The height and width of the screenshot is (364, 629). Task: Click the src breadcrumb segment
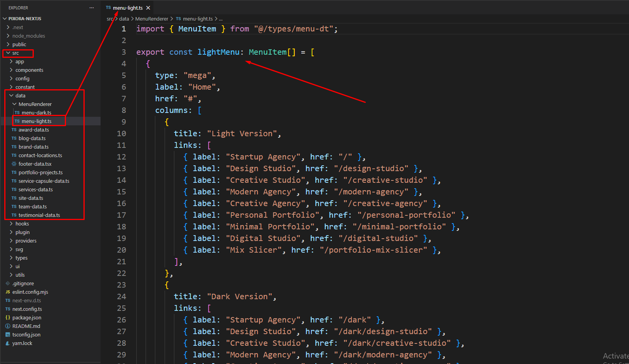pos(110,19)
